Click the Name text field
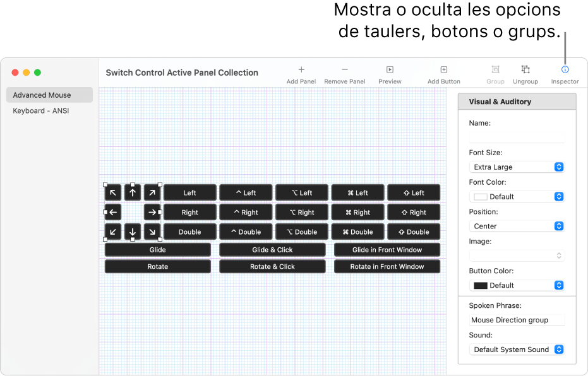The width and height of the screenshot is (588, 376). (x=517, y=138)
